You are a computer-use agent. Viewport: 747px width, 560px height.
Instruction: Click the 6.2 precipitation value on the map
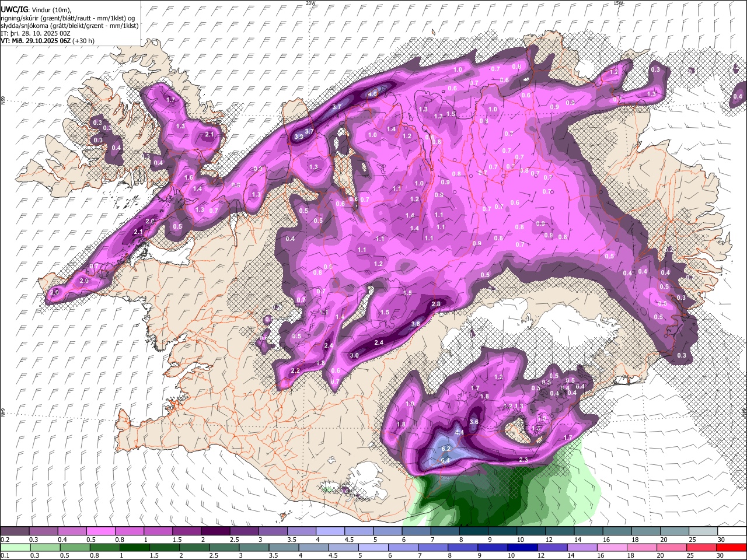(x=446, y=449)
